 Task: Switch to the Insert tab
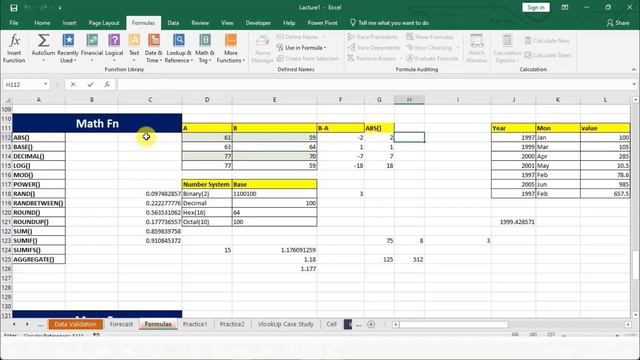(69, 23)
